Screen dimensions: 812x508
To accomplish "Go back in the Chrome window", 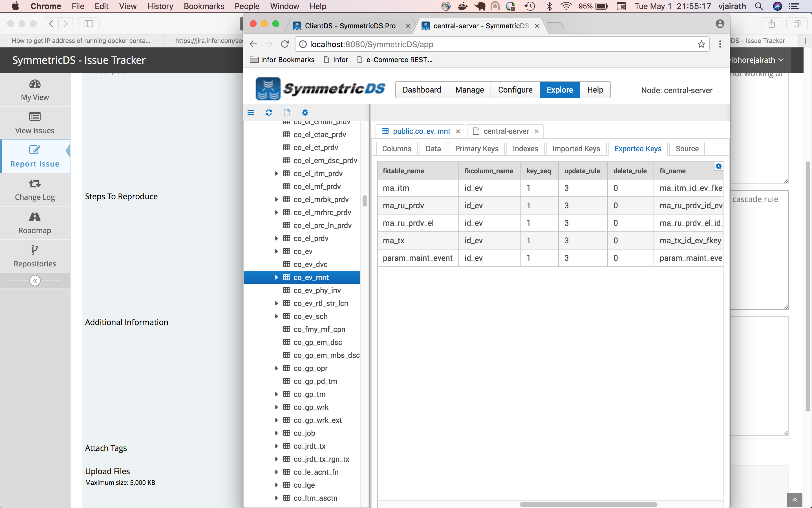I will point(253,44).
